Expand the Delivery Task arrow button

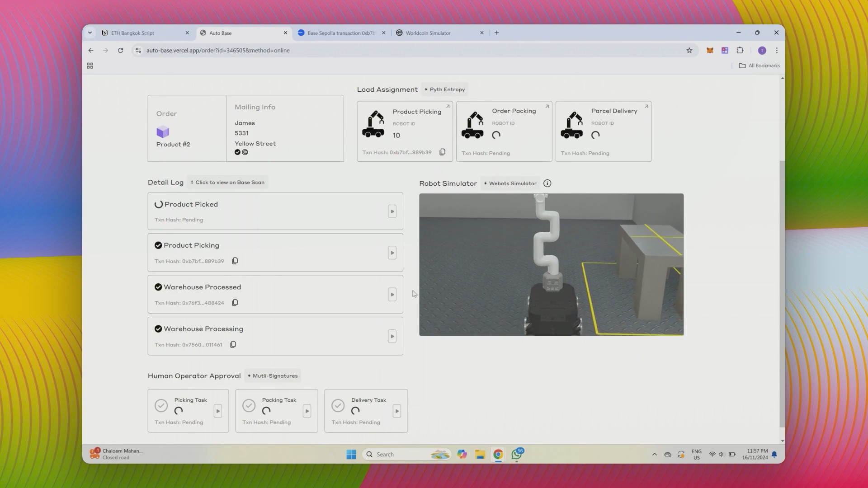tap(397, 411)
